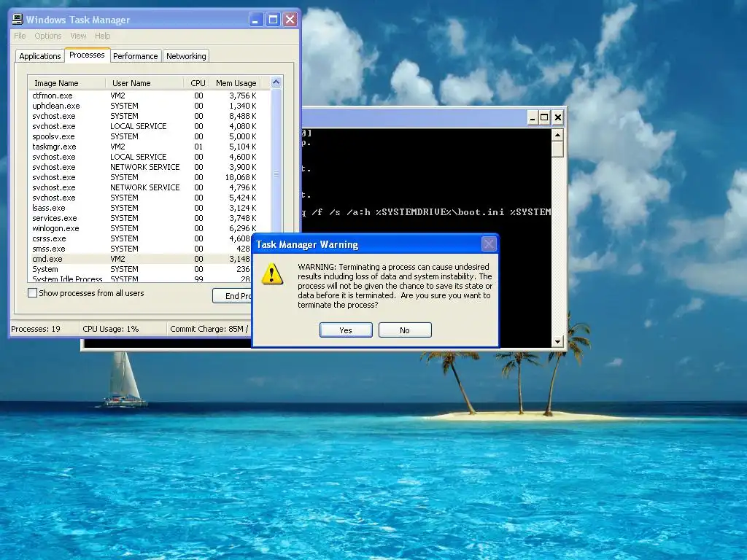Click the process list scrollbar thumb
Viewport: 747px width, 560px height.
(x=276, y=175)
